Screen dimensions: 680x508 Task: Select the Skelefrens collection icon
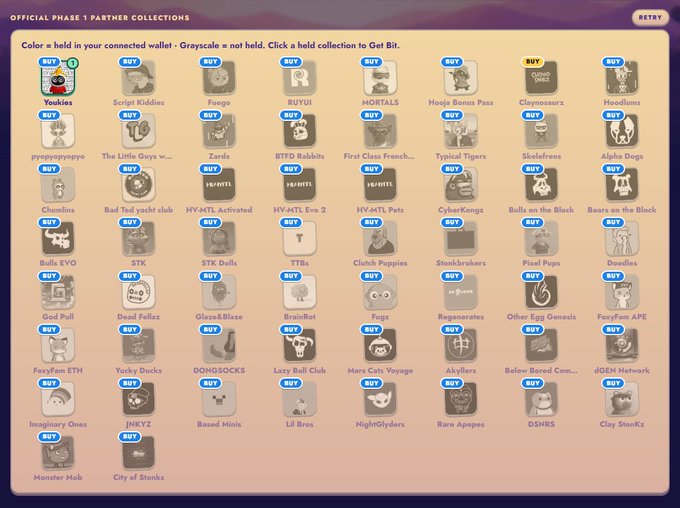[x=542, y=132]
